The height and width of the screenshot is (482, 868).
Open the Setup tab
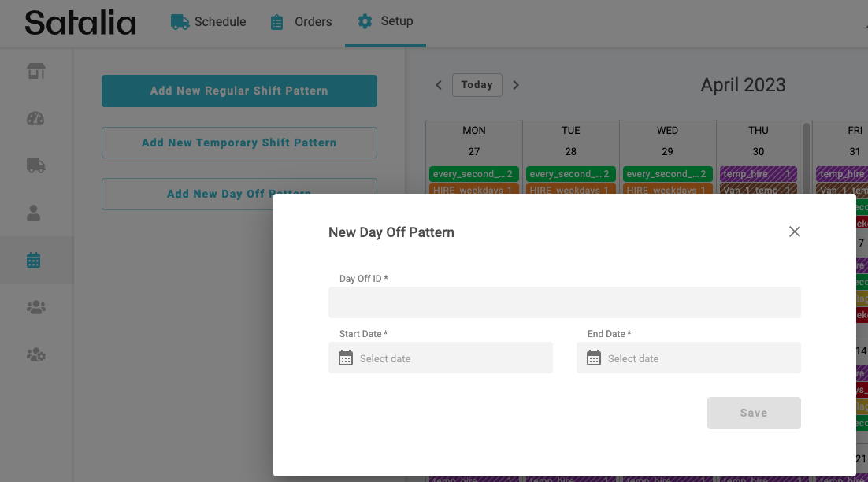385,21
